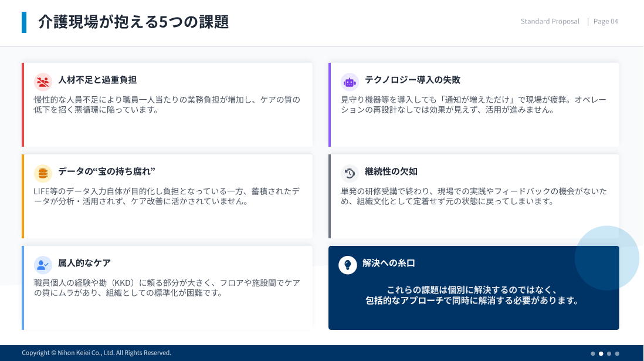Select the third pagination dot
This screenshot has width=644, height=361.
click(x=609, y=353)
